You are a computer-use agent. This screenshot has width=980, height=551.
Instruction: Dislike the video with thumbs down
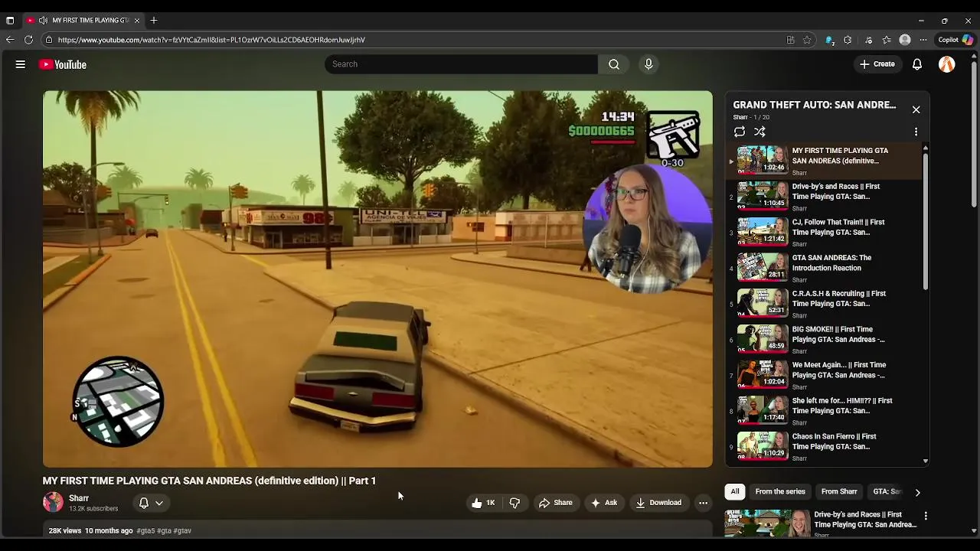click(x=514, y=503)
